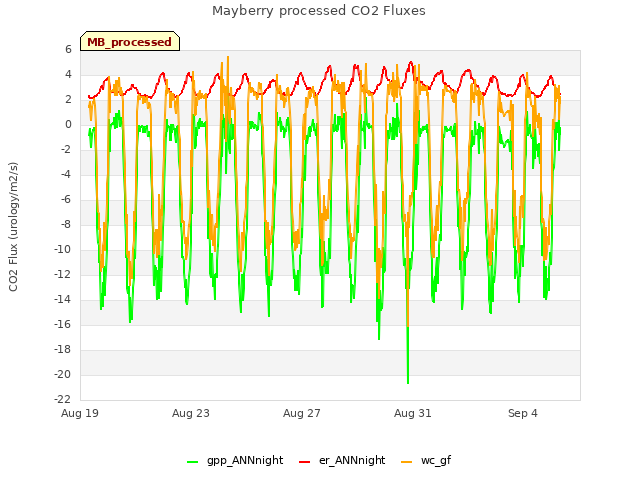Image resolution: width=640 pixels, height=480 pixels.
Task: Click the y-axis label -22
Action: click(62, 399)
